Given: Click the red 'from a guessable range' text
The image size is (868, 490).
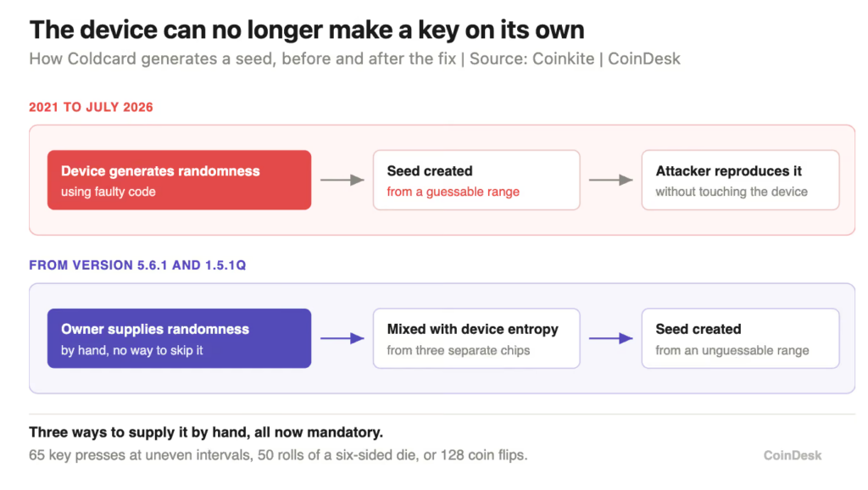Looking at the screenshot, I should pyautogui.click(x=453, y=192).
